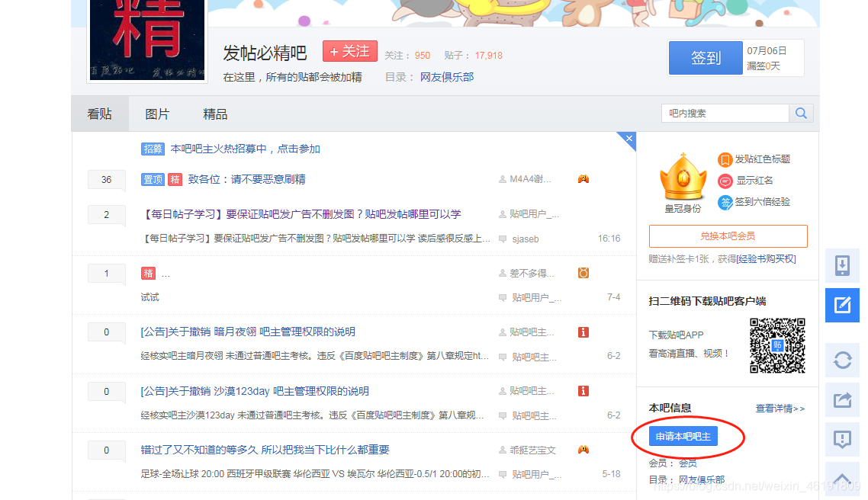Open the 沙漠123day announcement post
The height and width of the screenshot is (500, 868).
[255, 391]
